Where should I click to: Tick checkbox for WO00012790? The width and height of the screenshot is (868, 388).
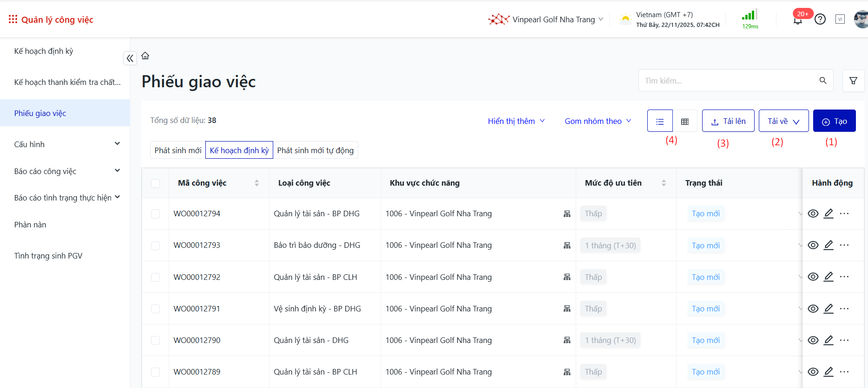156,340
